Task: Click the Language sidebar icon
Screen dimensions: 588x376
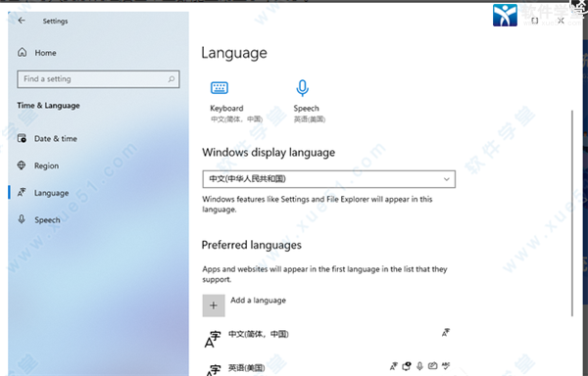Action: coord(22,193)
